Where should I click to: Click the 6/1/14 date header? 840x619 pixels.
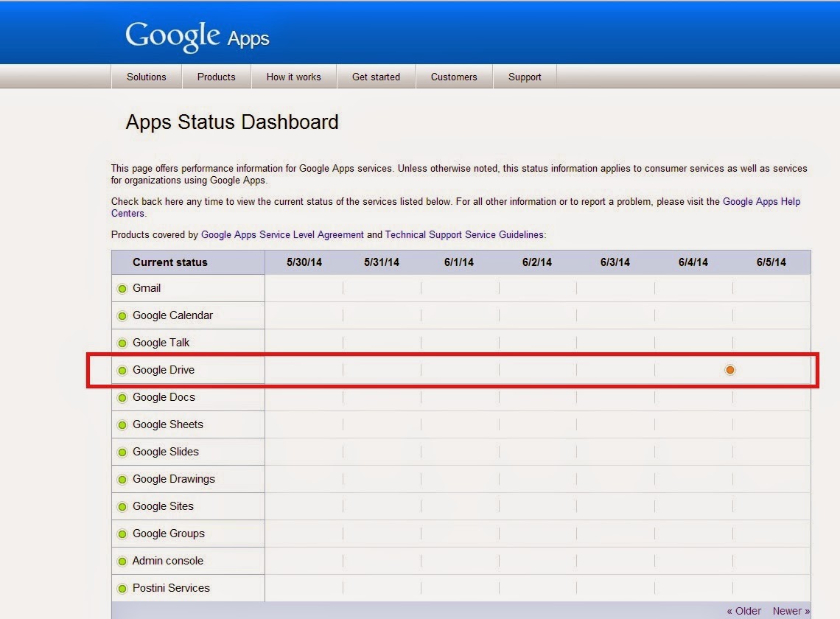click(x=459, y=262)
